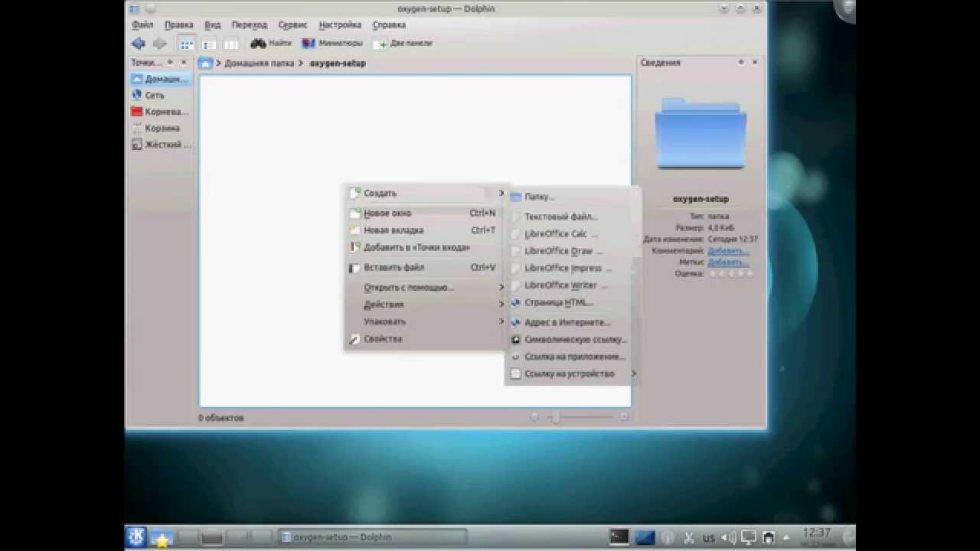Click the home icon in breadcrumb bar

(x=205, y=64)
